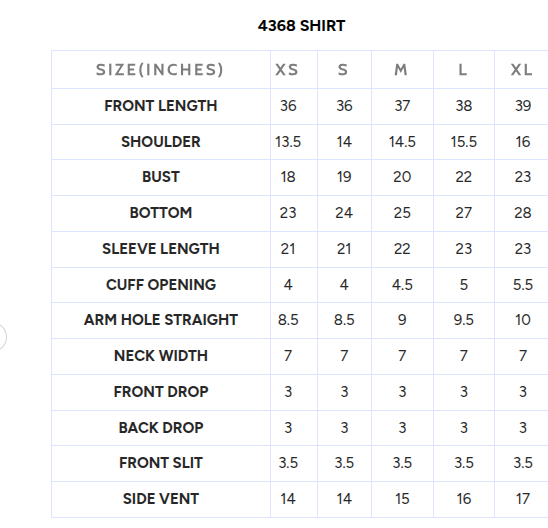The height and width of the screenshot is (528, 548).
Task: Select the SIZE(INCHES) header cell
Action: click(x=160, y=70)
